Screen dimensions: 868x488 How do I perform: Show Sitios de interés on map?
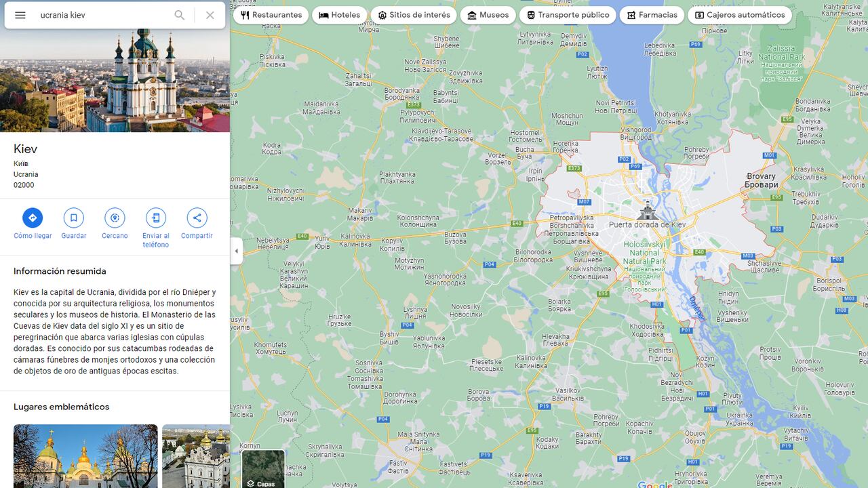[x=414, y=15]
